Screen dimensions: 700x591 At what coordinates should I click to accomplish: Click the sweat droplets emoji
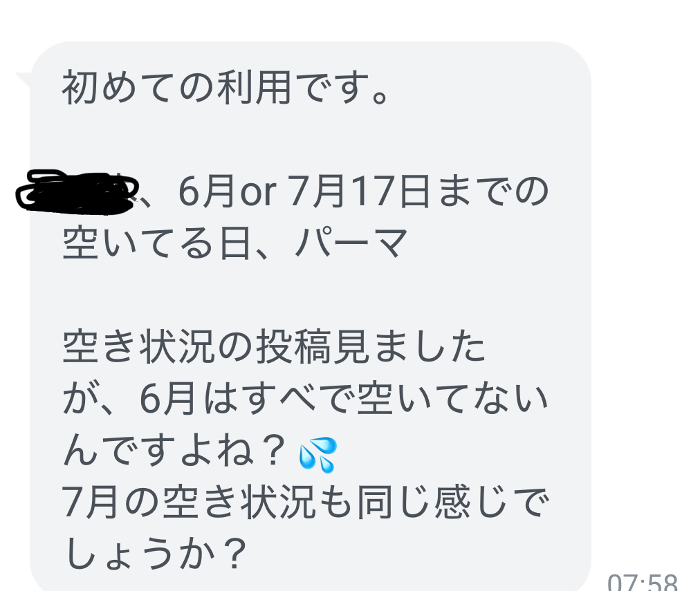[x=318, y=455]
